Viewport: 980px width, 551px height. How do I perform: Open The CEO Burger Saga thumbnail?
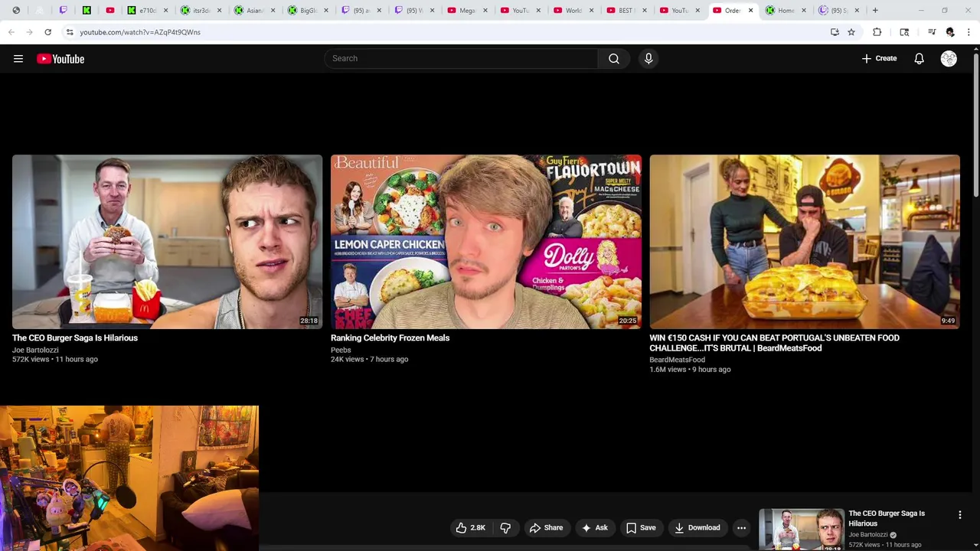pos(167,242)
